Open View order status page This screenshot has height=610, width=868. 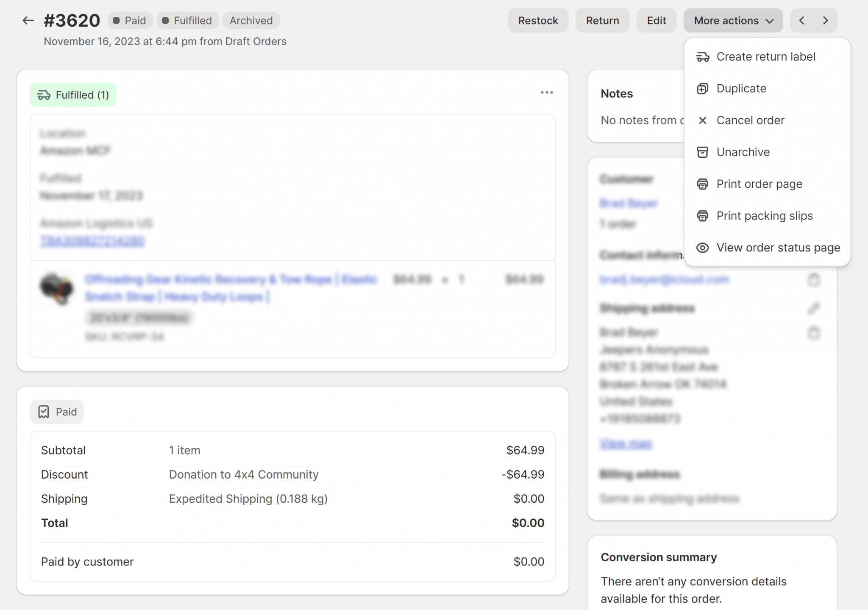(x=778, y=248)
